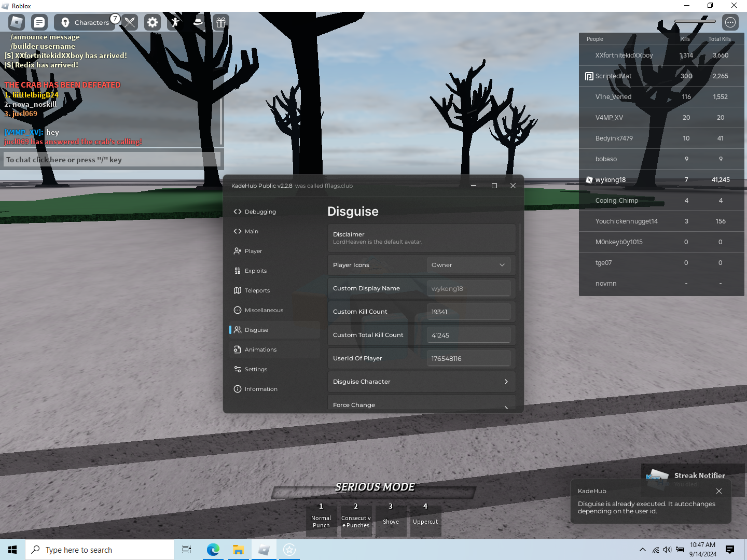
Task: Toggle the chat window icon
Action: pos(39,22)
